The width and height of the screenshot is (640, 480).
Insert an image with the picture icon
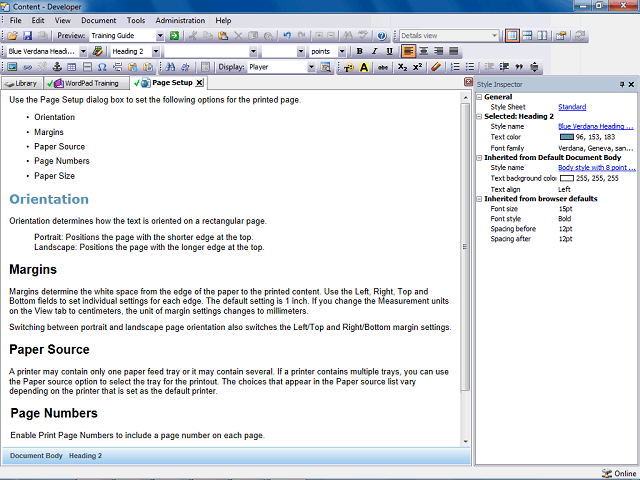tap(12, 67)
